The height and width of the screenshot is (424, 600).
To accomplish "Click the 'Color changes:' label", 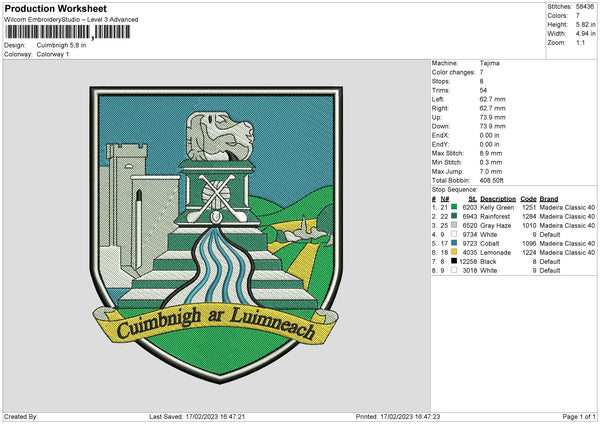I will coord(453,72).
